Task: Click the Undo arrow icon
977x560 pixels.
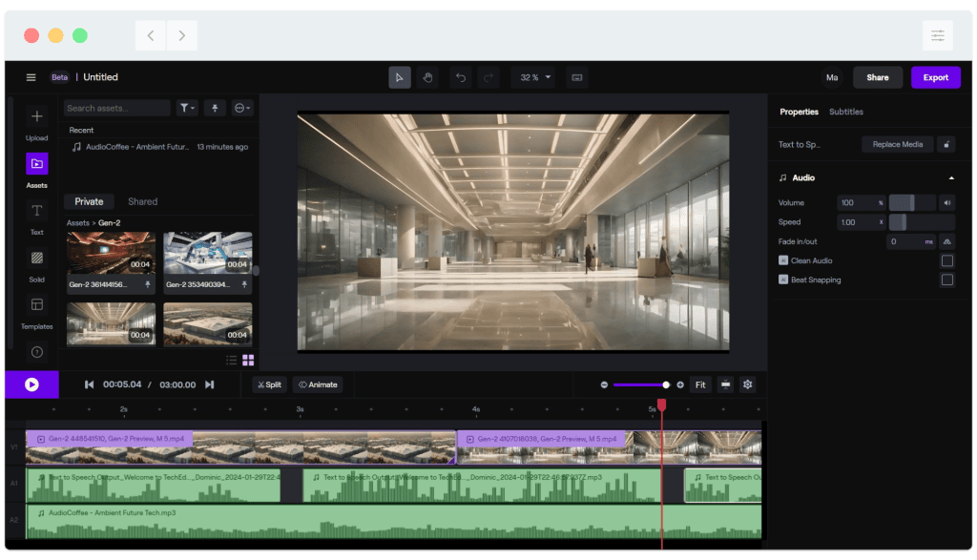Action: click(x=460, y=76)
